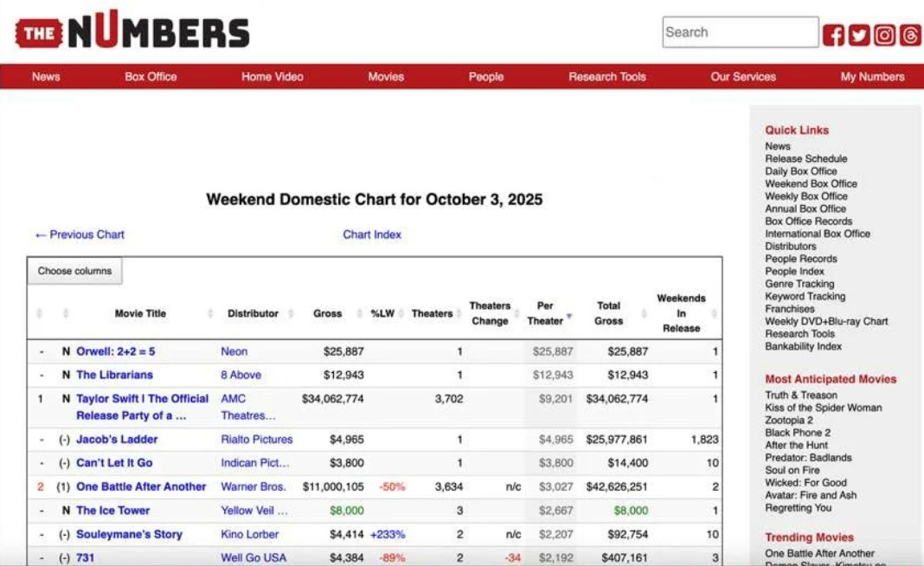Viewport: 924px width, 566px height.
Task: Open Annual Box Office quick link
Action: pos(805,209)
